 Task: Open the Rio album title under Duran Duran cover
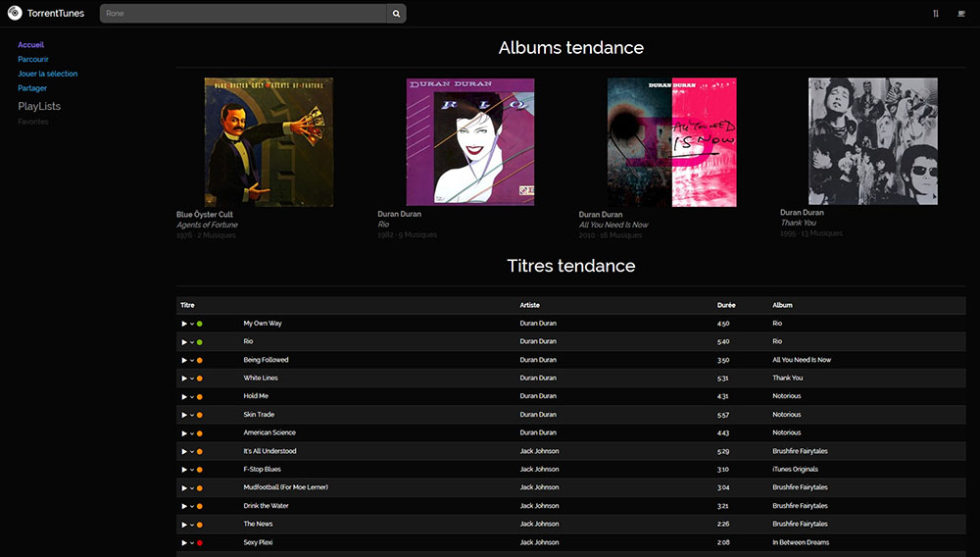[383, 225]
